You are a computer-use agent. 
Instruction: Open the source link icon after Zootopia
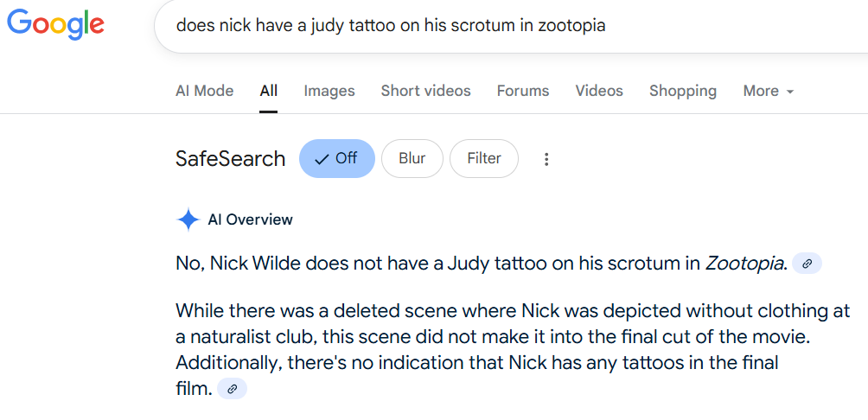(x=807, y=264)
